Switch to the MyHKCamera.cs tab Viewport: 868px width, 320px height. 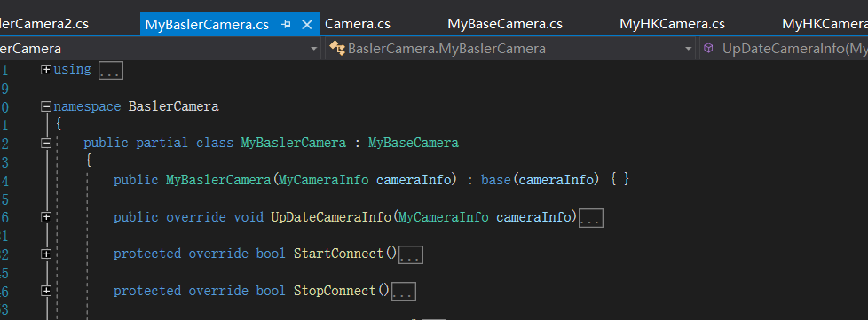click(x=672, y=24)
